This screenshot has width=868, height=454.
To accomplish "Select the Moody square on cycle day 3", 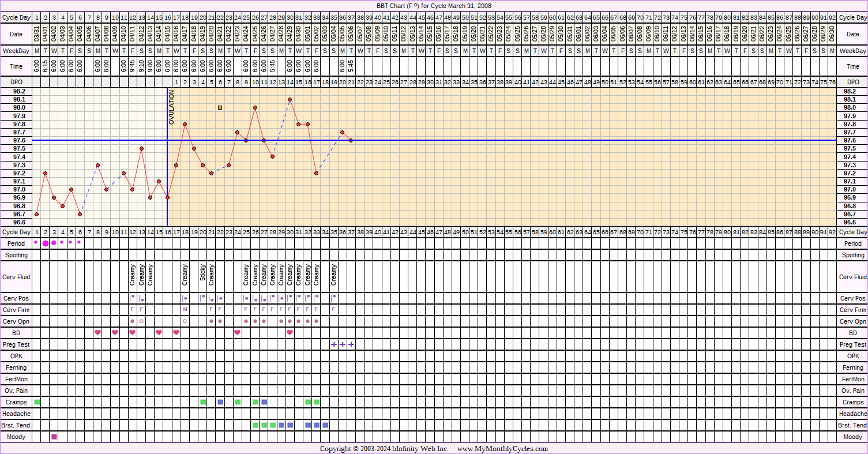I will pyautogui.click(x=54, y=437).
